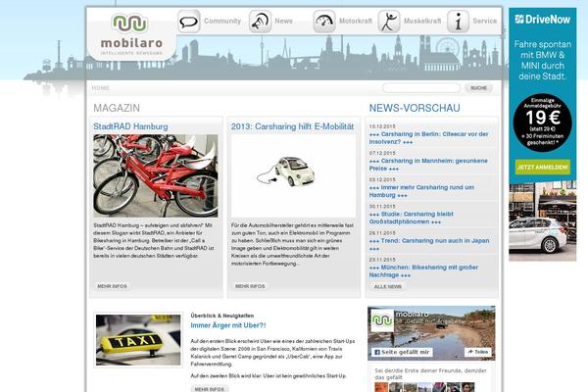Click the red bikes photo thumbnail
Image resolution: width=588 pixels, height=392 pixels.
tap(155, 175)
